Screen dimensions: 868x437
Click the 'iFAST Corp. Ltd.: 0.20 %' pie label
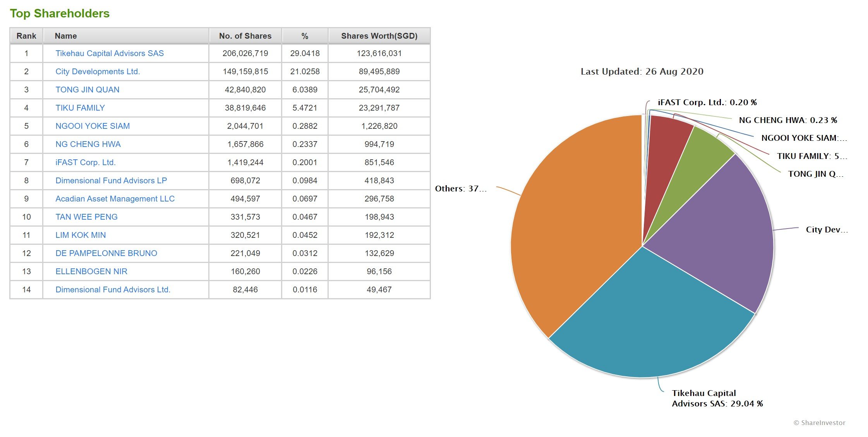707,102
